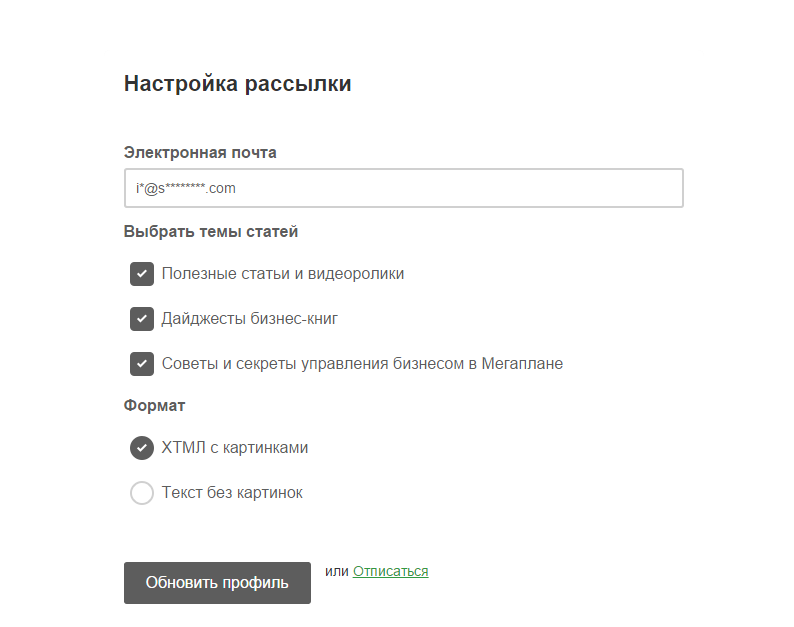The image size is (794, 627).
Task: Click the ХТМЛ с картинками label text
Action: [235, 448]
